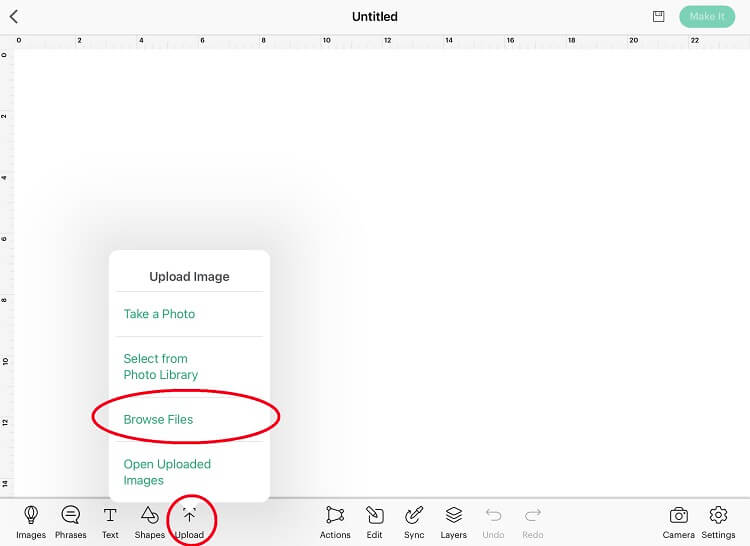
Task: Open the Camera tool
Action: point(679,523)
